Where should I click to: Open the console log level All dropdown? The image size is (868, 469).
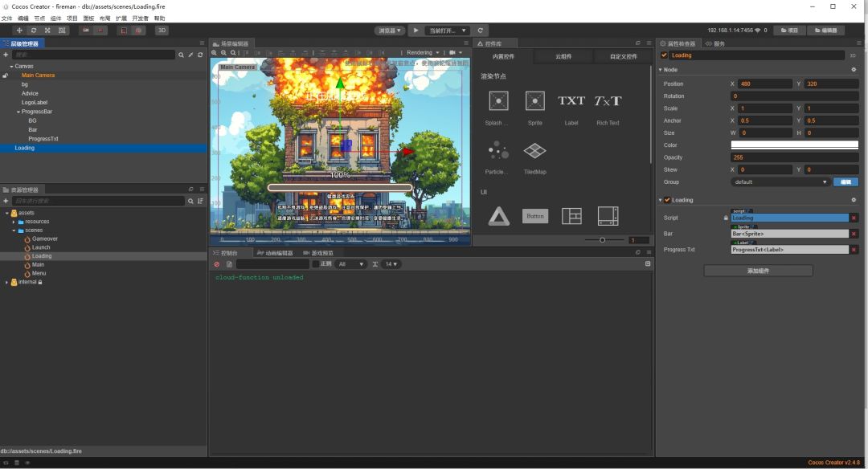coord(351,264)
